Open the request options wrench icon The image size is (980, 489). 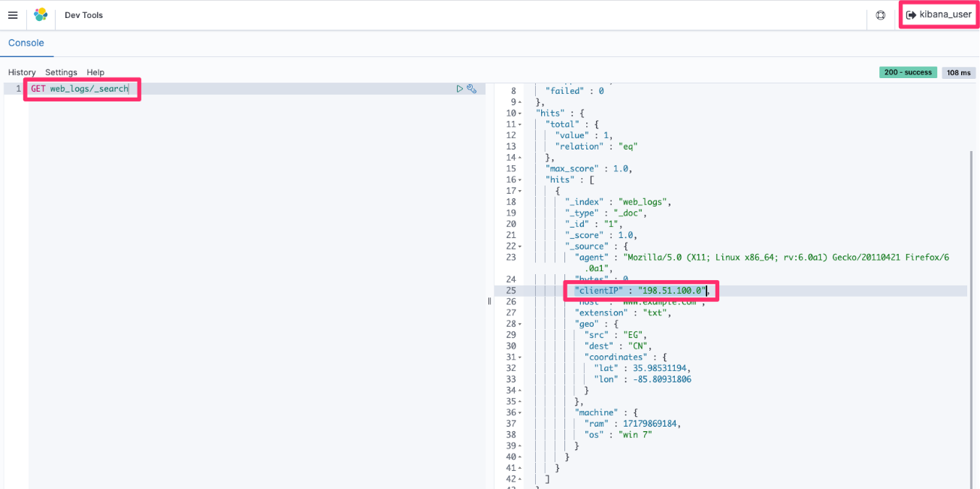point(473,88)
